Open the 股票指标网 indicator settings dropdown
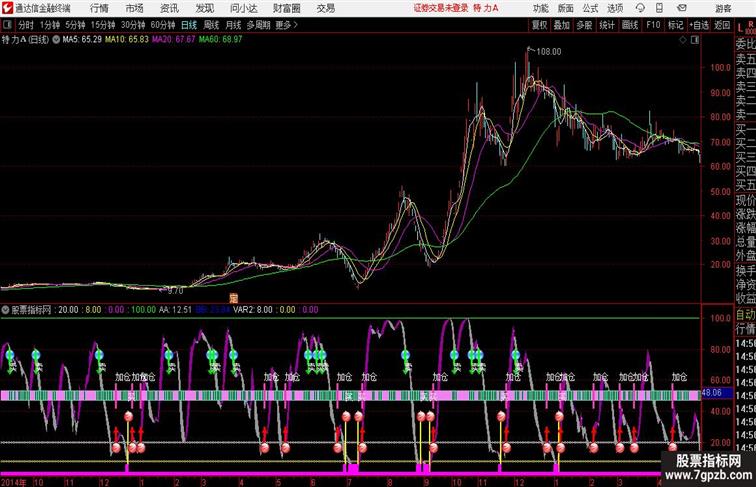 tap(5, 310)
